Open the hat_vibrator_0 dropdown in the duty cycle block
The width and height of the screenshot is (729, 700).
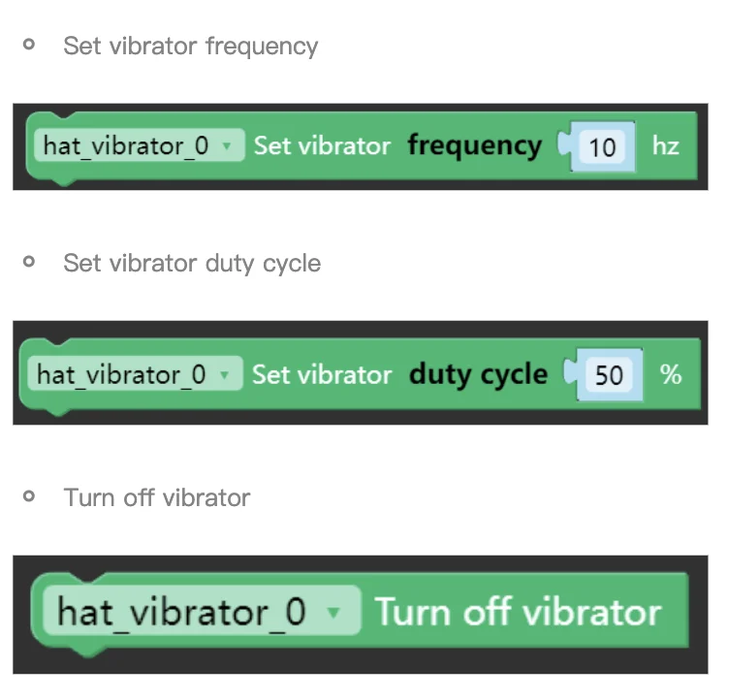135,375
